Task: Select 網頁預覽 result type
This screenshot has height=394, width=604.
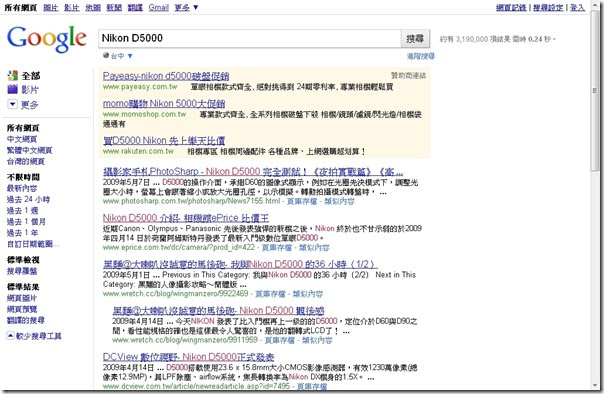Action: point(22,309)
